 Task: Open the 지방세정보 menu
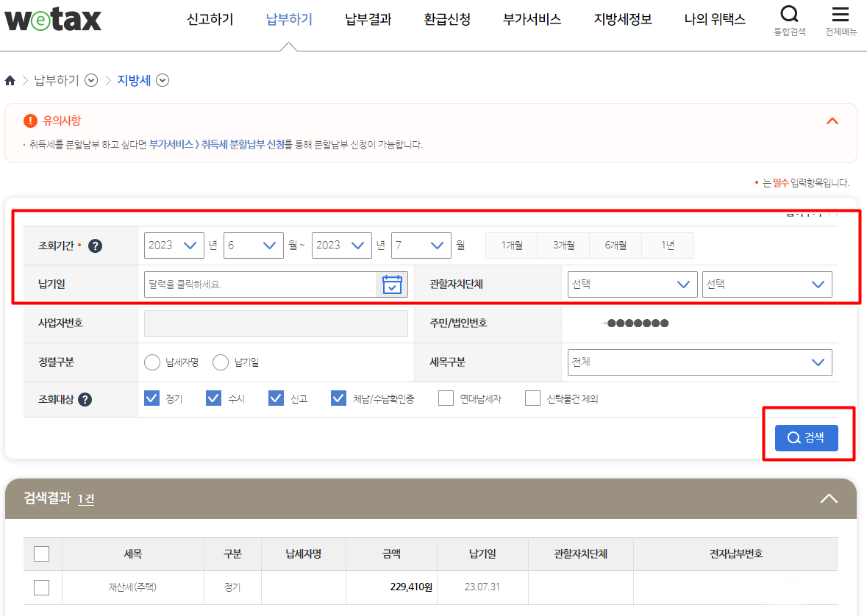[x=622, y=20]
